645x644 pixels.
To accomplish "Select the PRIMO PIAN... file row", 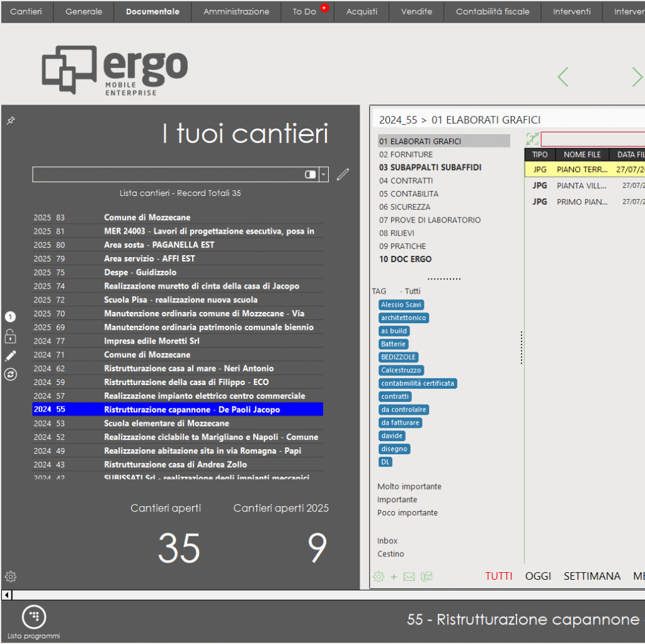I will coord(585,202).
